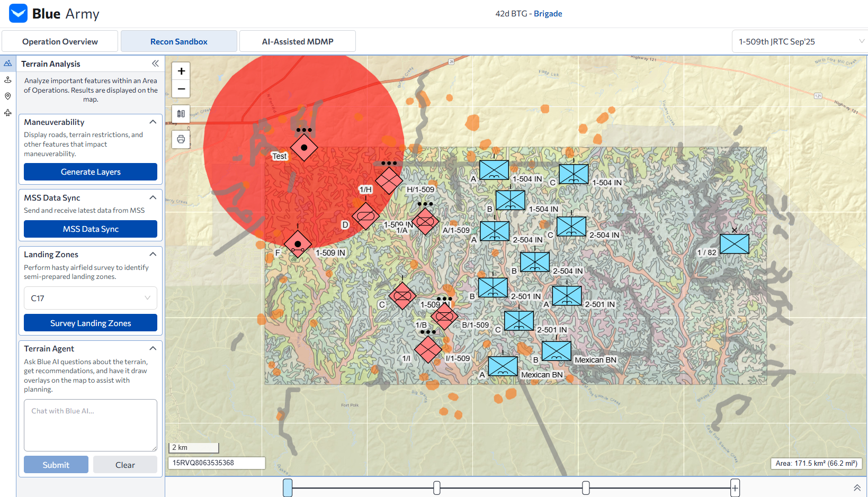
Task: Click the blue first timeline slider handle
Action: pyautogui.click(x=288, y=487)
